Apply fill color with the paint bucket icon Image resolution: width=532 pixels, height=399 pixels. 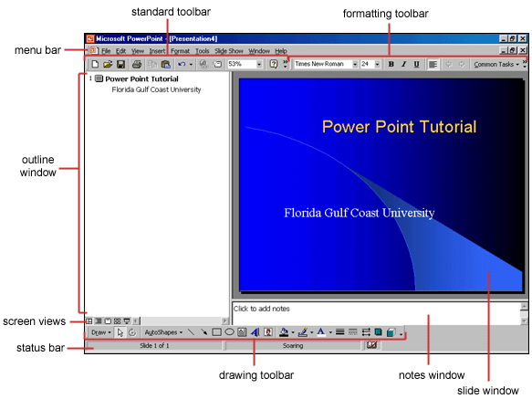tap(284, 331)
